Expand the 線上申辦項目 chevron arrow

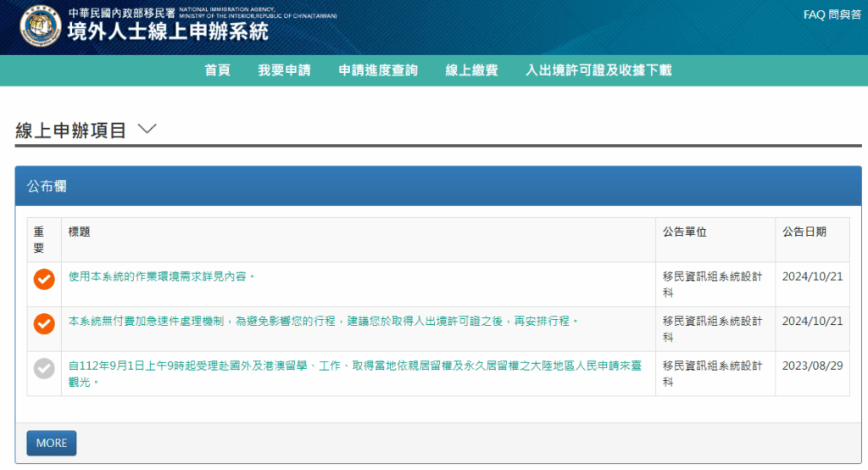[x=147, y=129]
